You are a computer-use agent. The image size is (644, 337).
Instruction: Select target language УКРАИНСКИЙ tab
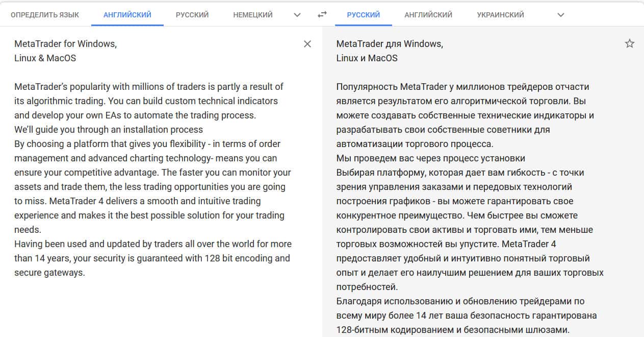pyautogui.click(x=501, y=15)
